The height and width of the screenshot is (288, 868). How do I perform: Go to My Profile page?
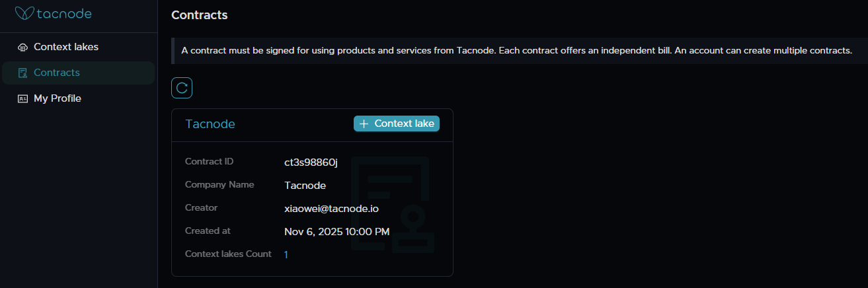(x=58, y=98)
